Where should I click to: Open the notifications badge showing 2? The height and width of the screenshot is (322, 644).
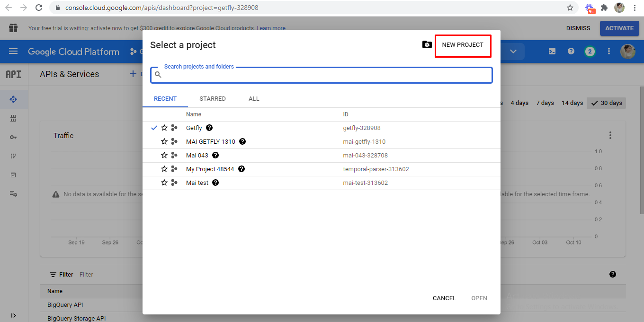coord(590,52)
